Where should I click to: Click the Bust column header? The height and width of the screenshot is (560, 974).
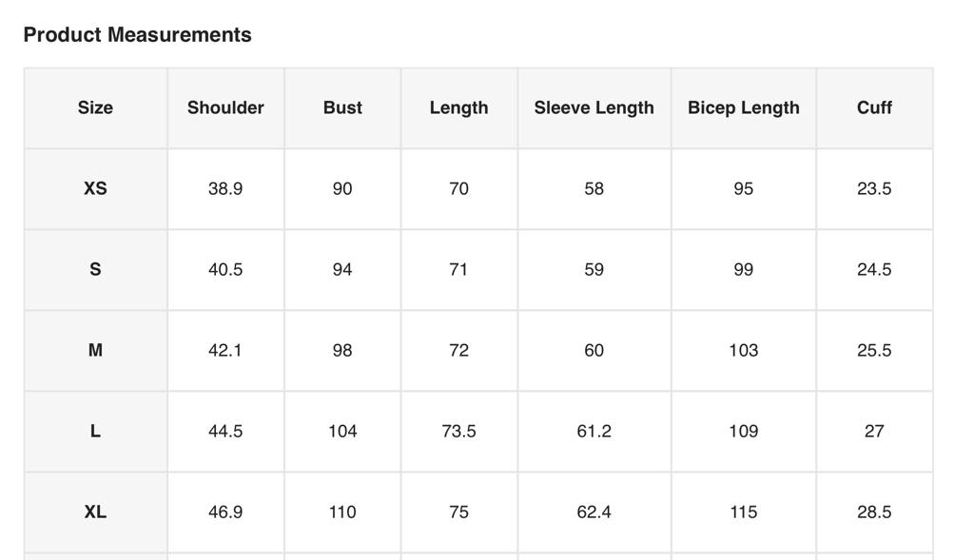342,107
